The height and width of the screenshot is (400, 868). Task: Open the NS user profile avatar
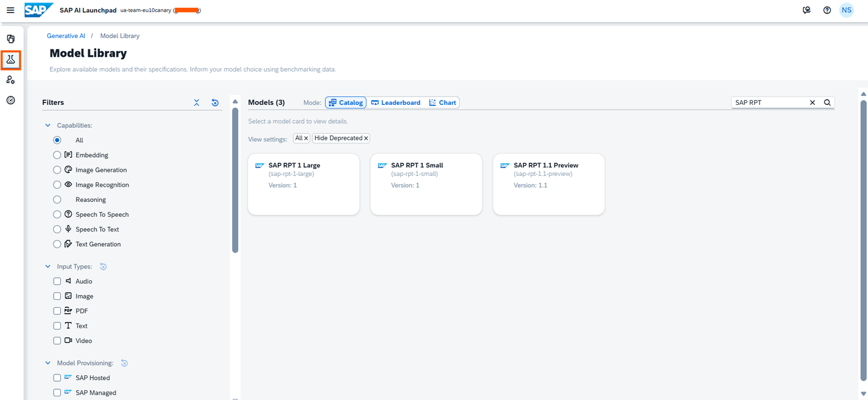tap(847, 10)
